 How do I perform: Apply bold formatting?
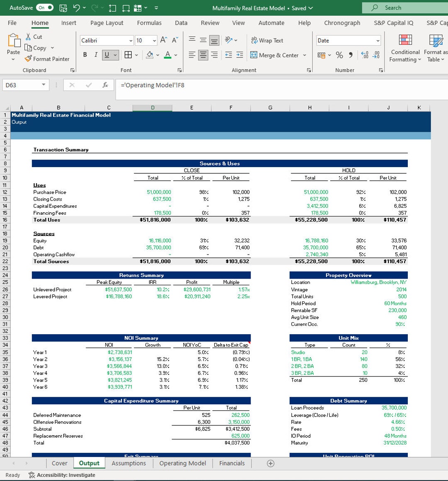point(85,54)
